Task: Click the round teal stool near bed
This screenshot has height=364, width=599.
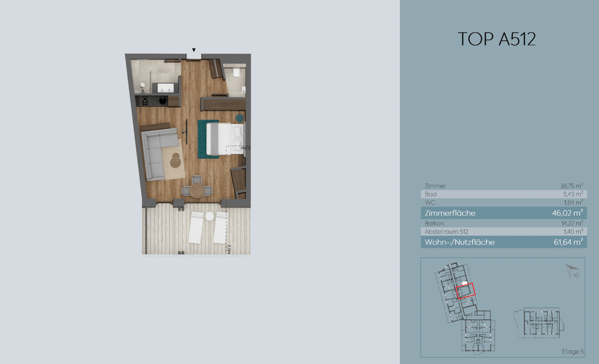Action: pyautogui.click(x=240, y=118)
